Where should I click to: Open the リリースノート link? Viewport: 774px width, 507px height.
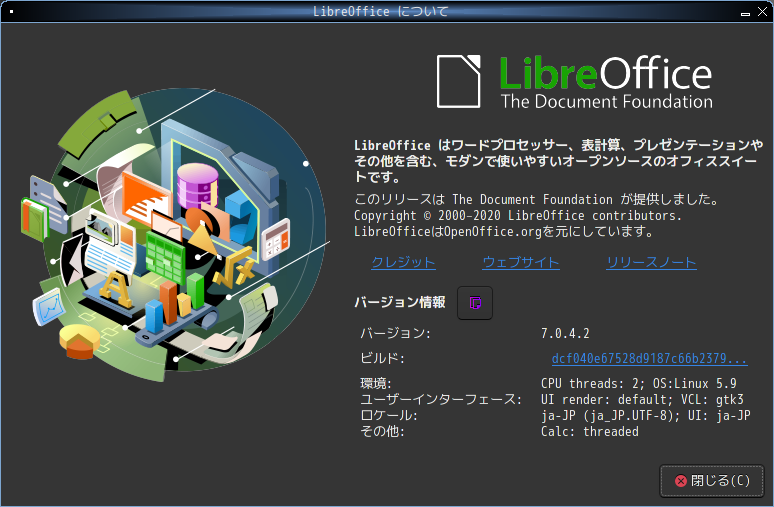[x=651, y=262]
